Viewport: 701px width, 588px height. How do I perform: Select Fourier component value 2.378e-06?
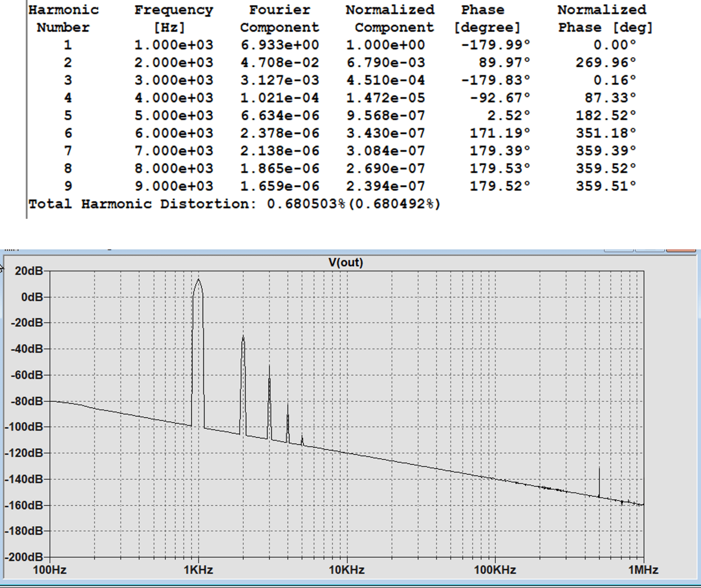(x=280, y=133)
